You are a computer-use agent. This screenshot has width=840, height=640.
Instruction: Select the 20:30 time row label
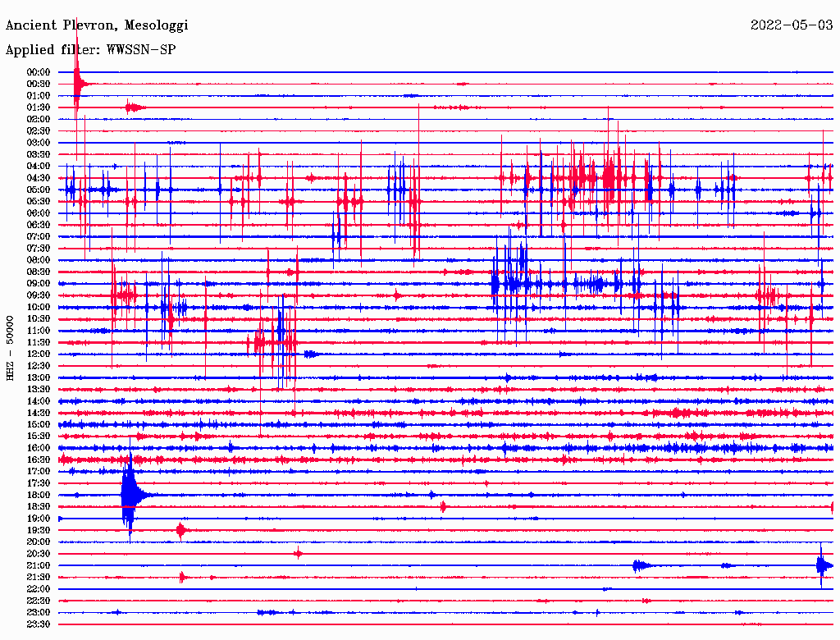point(39,554)
